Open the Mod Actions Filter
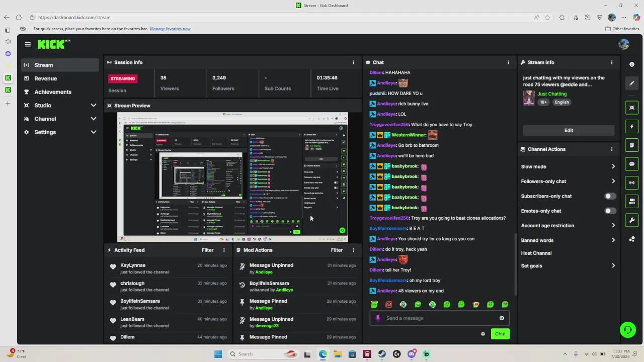The width and height of the screenshot is (644, 362). pyautogui.click(x=337, y=250)
